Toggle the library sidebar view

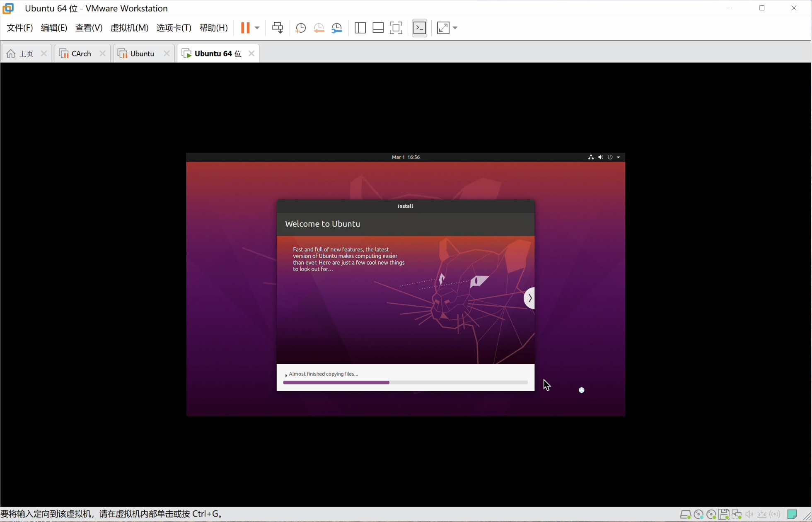pos(360,28)
